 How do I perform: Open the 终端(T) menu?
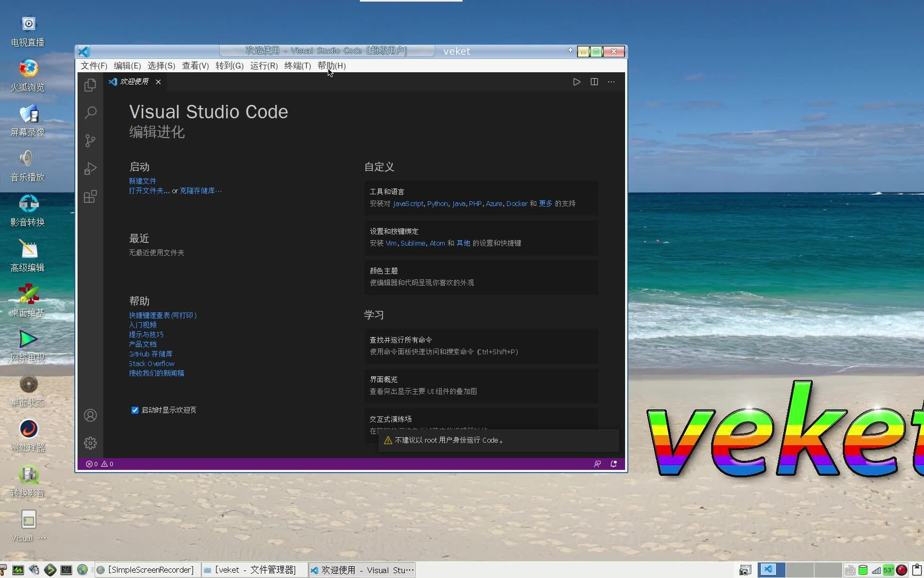(298, 66)
